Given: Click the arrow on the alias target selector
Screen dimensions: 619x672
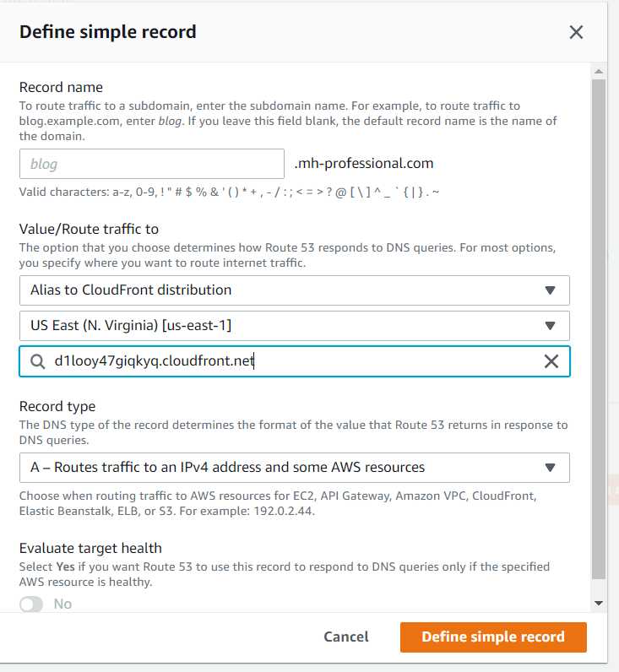Looking at the screenshot, I should pyautogui.click(x=550, y=290).
